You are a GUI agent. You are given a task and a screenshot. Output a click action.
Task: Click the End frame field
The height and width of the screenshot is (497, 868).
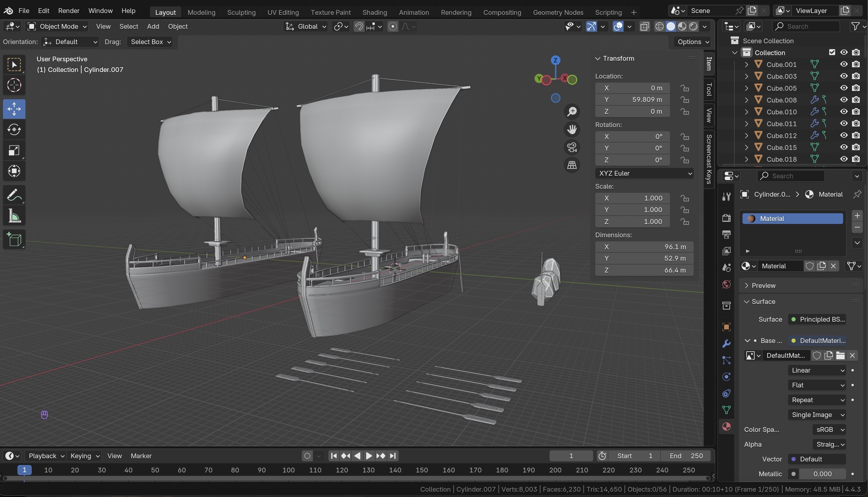point(686,456)
